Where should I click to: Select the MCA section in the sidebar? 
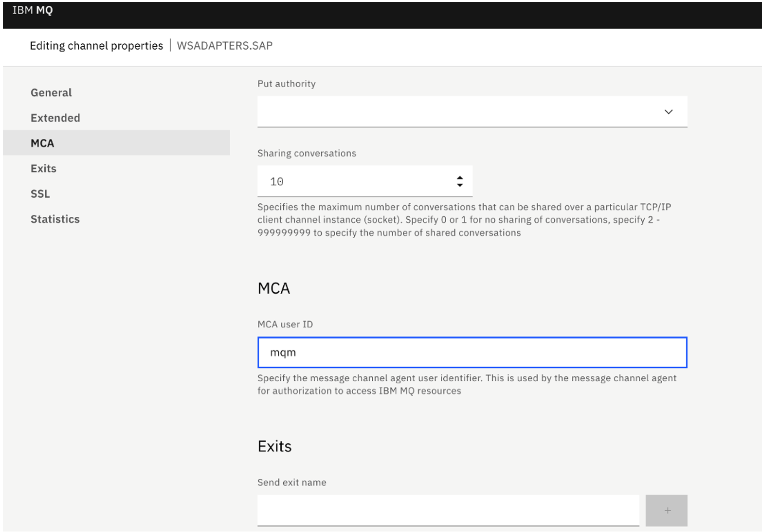click(42, 143)
